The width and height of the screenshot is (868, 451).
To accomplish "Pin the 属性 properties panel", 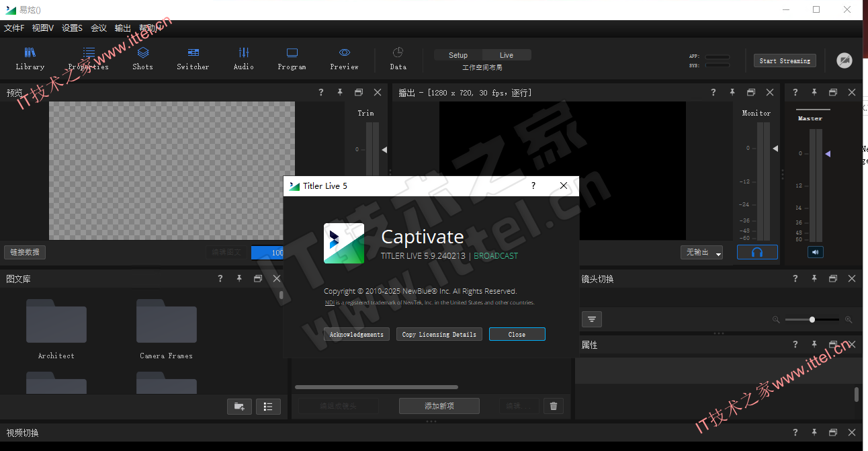I will 814,344.
